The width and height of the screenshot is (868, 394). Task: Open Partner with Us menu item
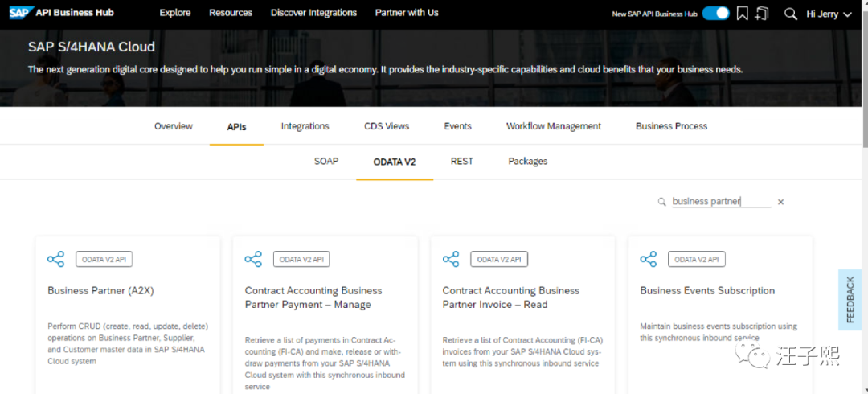tap(407, 13)
